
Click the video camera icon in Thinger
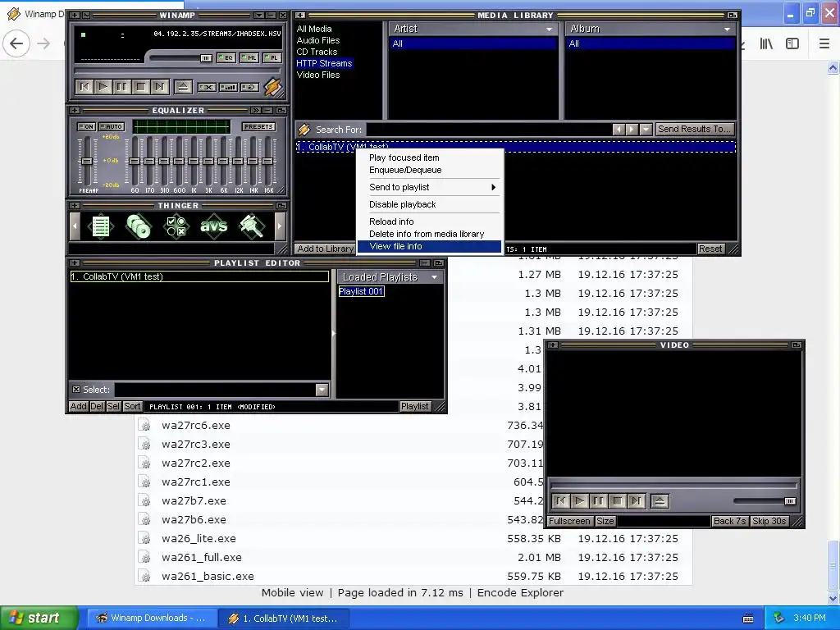click(x=252, y=226)
